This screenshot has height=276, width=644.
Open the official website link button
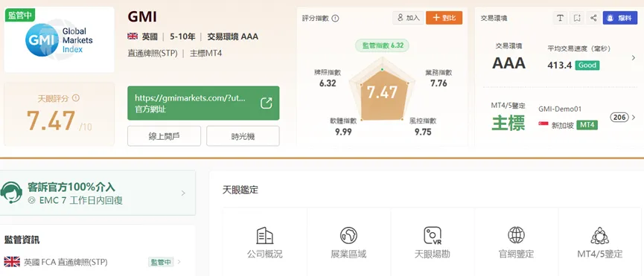click(x=203, y=103)
